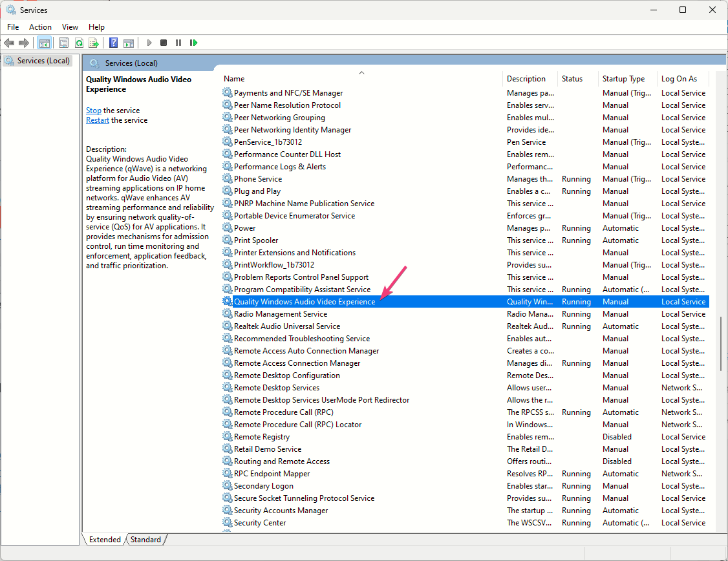Open the Action menu

tap(40, 27)
